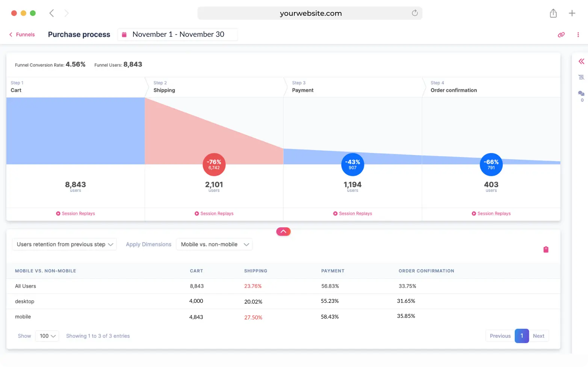The width and height of the screenshot is (588, 367).
Task: Open comments via the chat bubbles icon
Action: (x=581, y=93)
